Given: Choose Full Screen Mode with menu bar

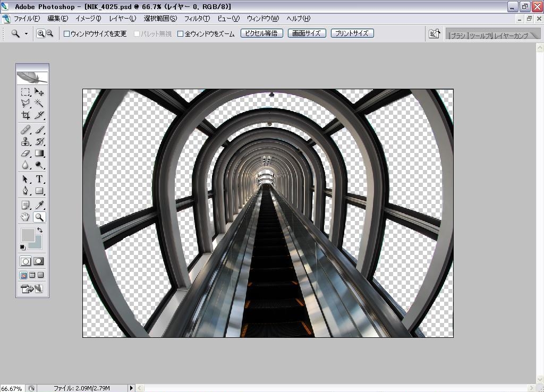Looking at the screenshot, I should coord(32,275).
